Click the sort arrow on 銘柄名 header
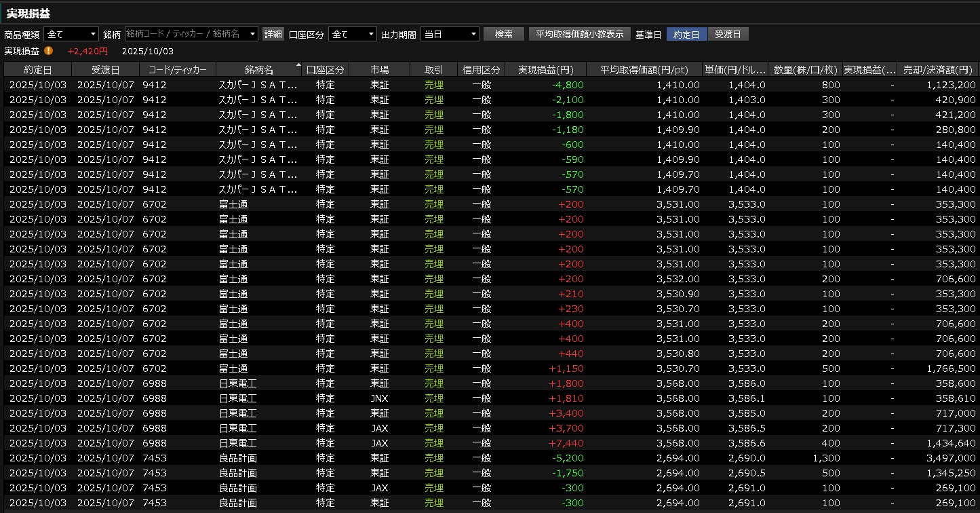980x513 pixels. click(x=298, y=65)
